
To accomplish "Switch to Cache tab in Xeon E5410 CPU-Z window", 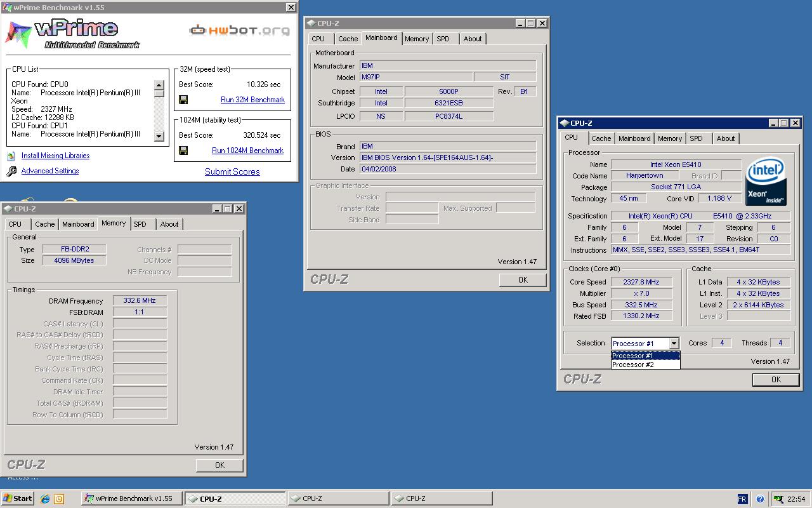I will [601, 138].
